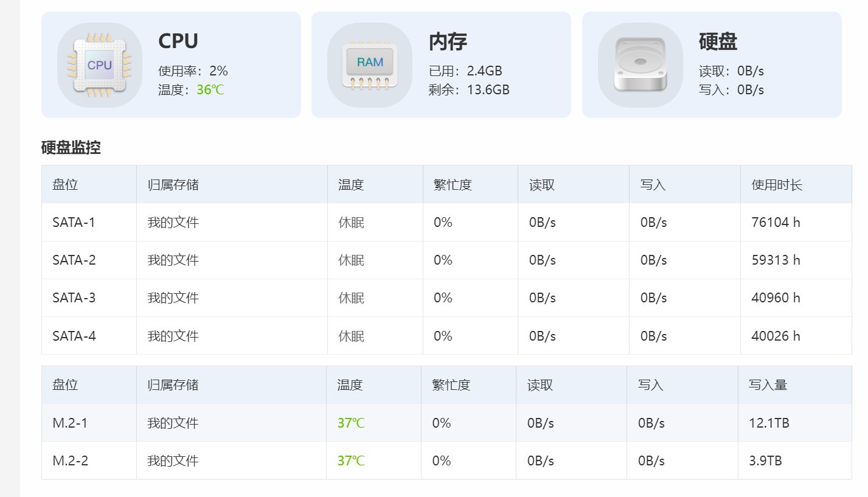The width and height of the screenshot is (868, 497).
Task: Select the CPU temperature 36℃ reading
Action: point(210,90)
